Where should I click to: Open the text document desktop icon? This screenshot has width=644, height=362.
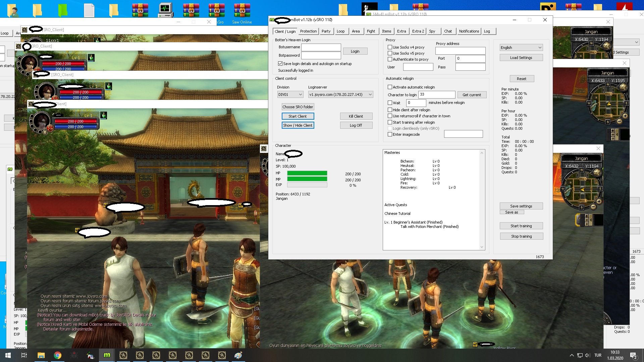pos(89,10)
